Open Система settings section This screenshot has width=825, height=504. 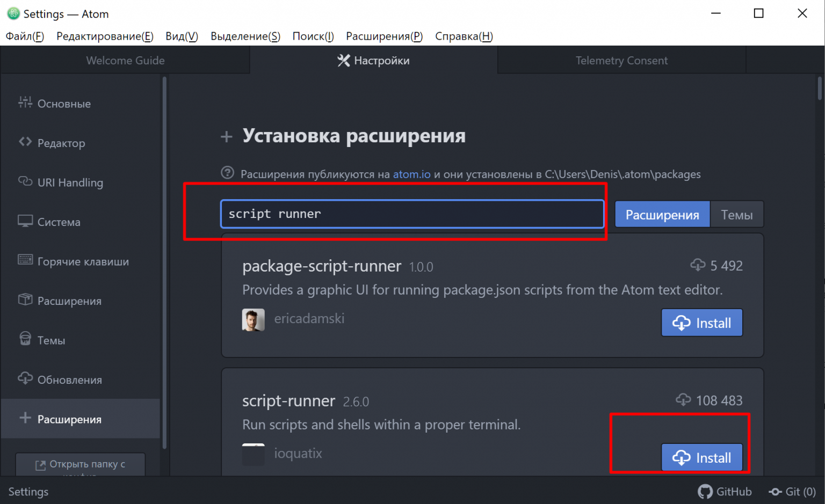[81, 222]
